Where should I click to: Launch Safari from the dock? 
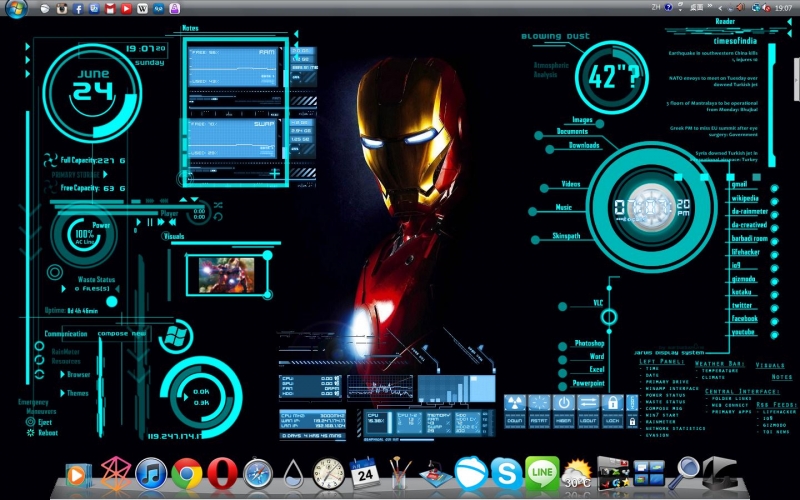point(258,472)
